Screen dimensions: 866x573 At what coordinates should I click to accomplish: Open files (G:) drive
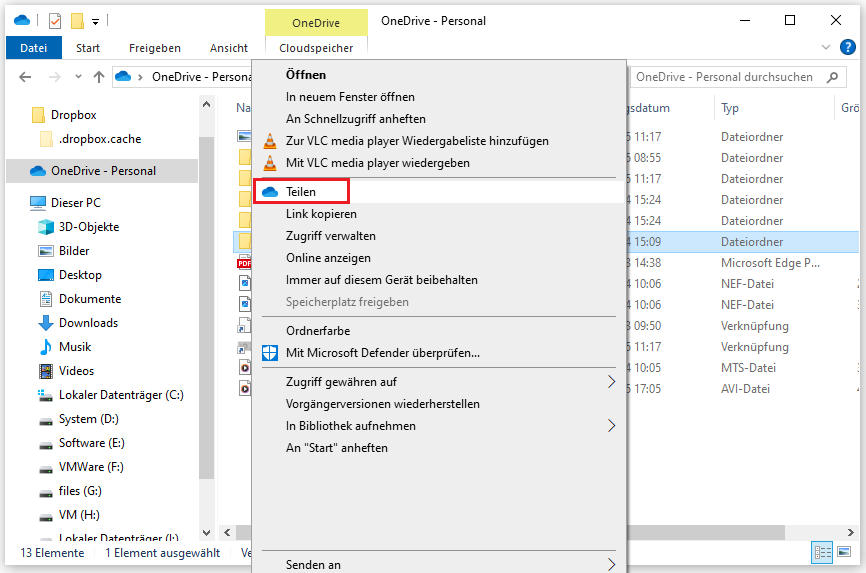coord(80,491)
